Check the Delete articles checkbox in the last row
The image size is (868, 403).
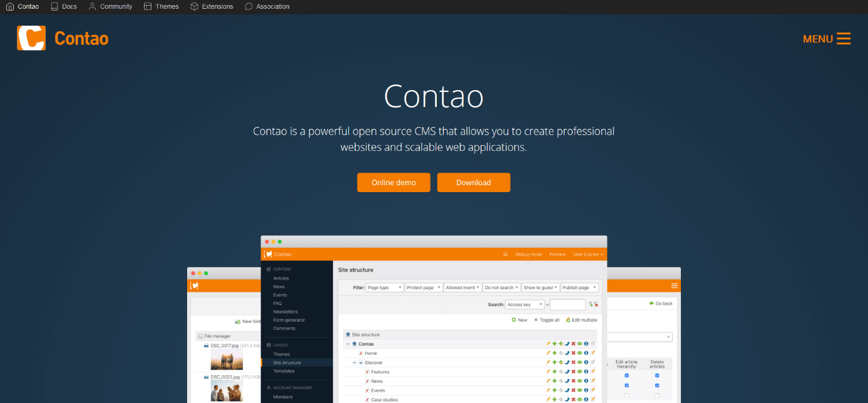coord(657,395)
